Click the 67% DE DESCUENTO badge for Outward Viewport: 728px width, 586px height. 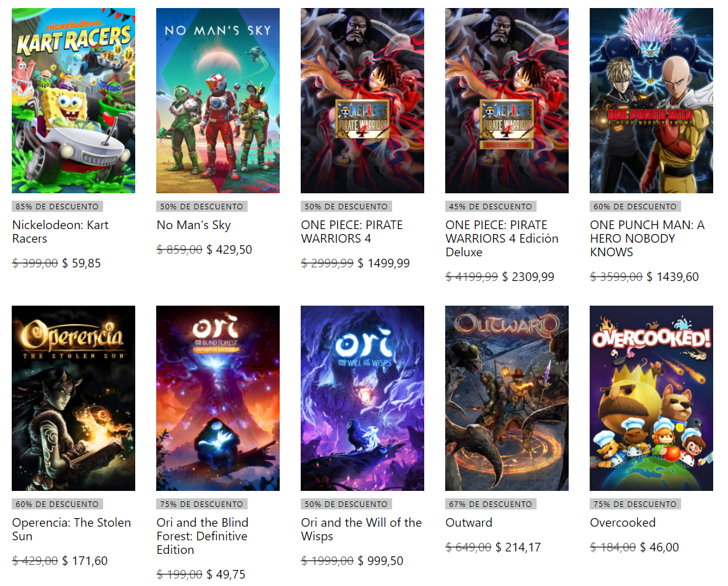[490, 504]
